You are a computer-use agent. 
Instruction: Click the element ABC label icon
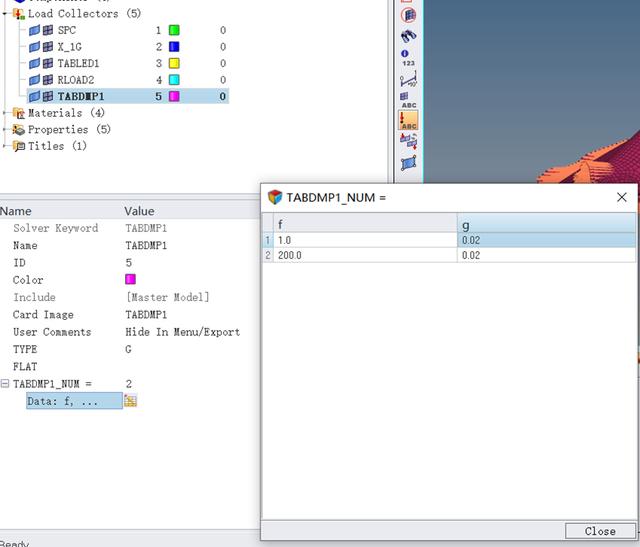point(408,100)
